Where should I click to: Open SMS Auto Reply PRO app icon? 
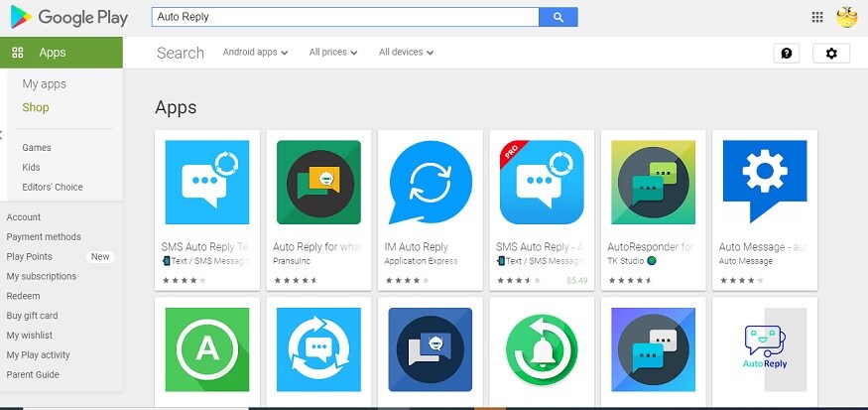542,183
